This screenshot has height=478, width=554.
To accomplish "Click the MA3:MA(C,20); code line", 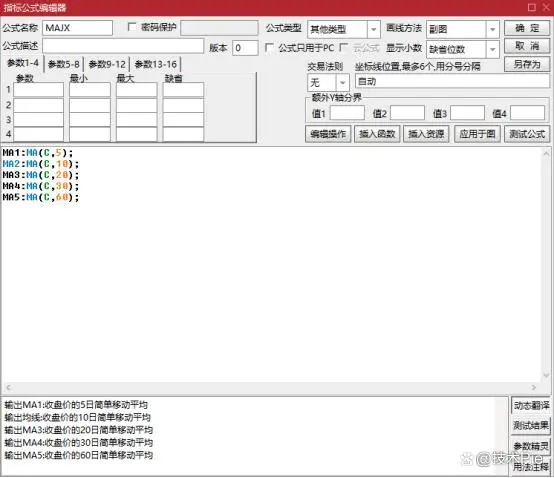I will (41, 175).
